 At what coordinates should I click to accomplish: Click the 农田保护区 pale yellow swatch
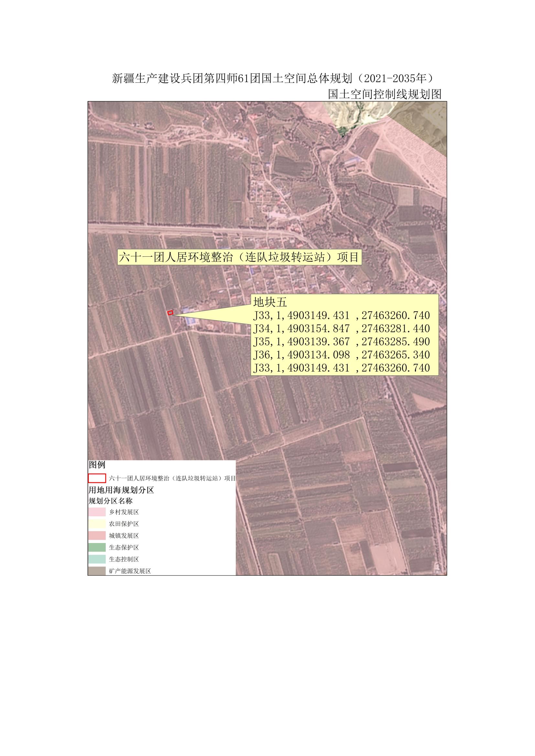pos(97,524)
